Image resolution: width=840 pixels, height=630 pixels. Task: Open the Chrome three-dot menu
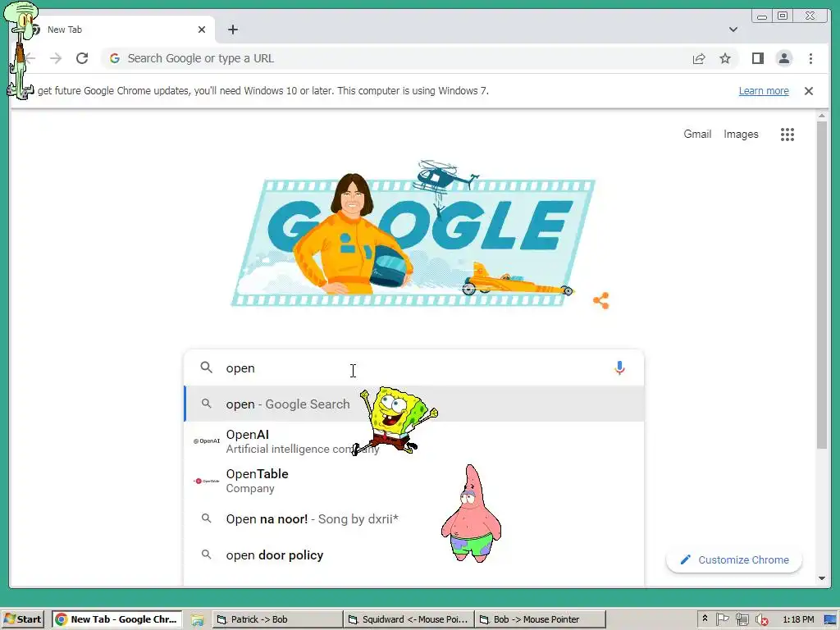810,58
